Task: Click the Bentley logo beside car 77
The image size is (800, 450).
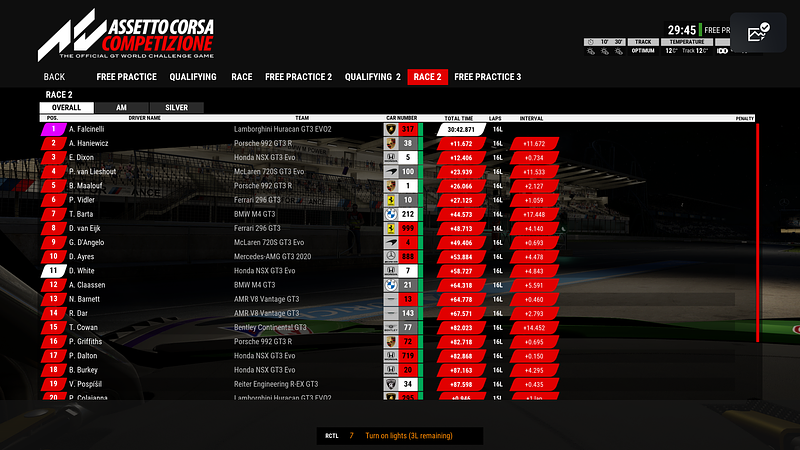Action: pyautogui.click(x=391, y=328)
